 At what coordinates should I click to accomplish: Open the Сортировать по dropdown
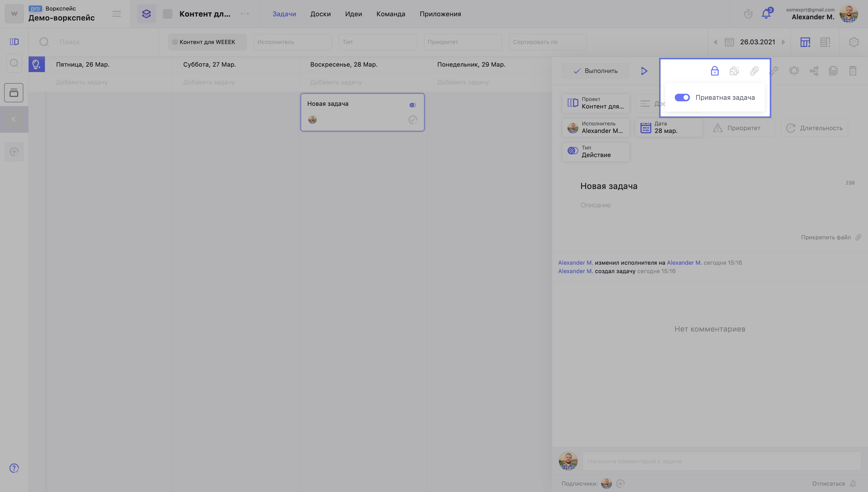(548, 42)
